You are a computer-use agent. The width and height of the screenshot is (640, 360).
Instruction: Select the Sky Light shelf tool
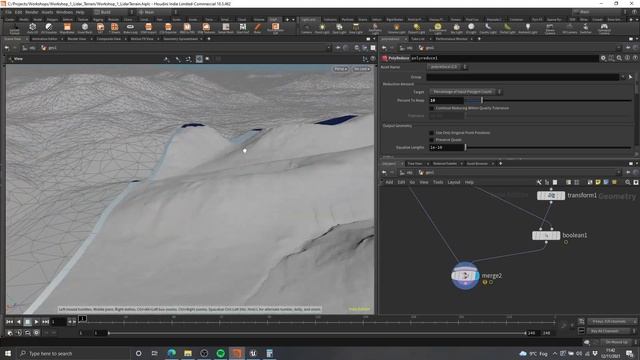pyautogui.click(x=456, y=28)
